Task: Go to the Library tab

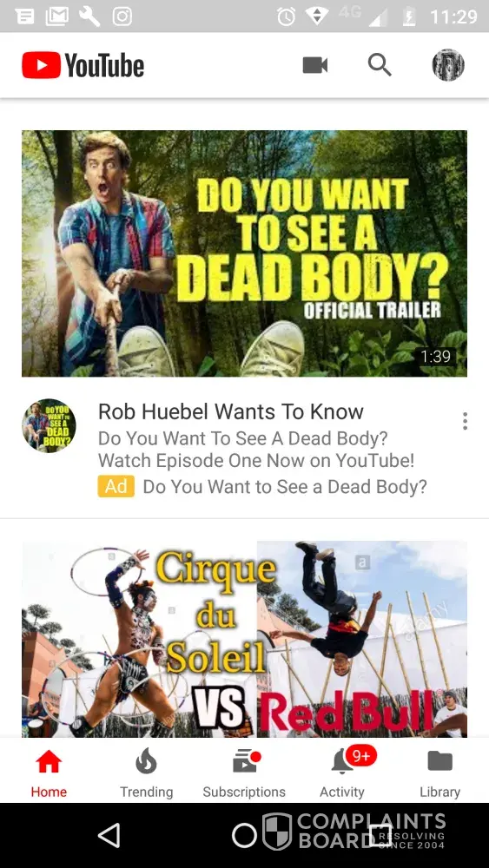Action: pos(439,773)
